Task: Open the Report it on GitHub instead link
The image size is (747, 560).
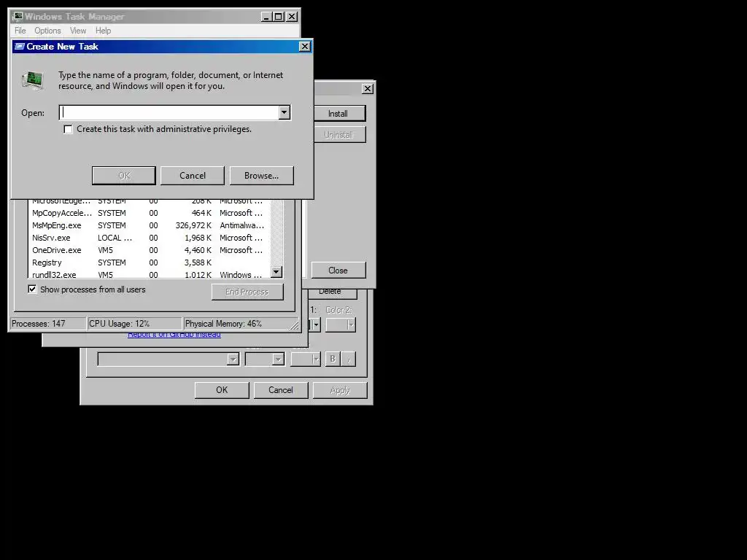Action: (x=174, y=335)
